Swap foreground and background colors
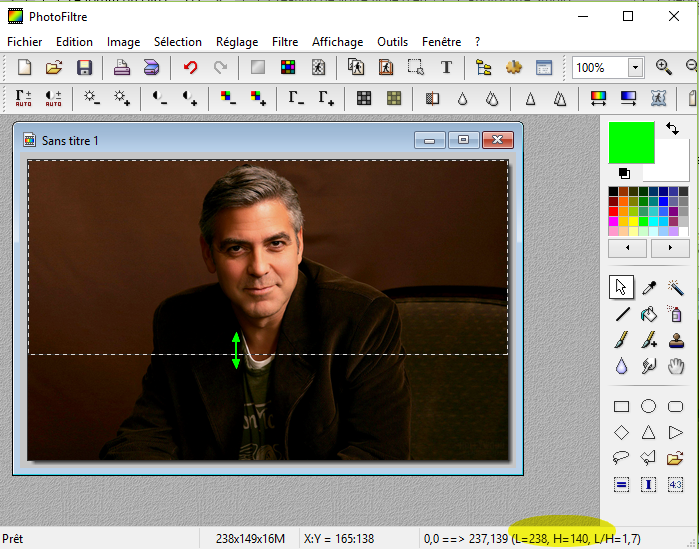 pyautogui.click(x=673, y=129)
